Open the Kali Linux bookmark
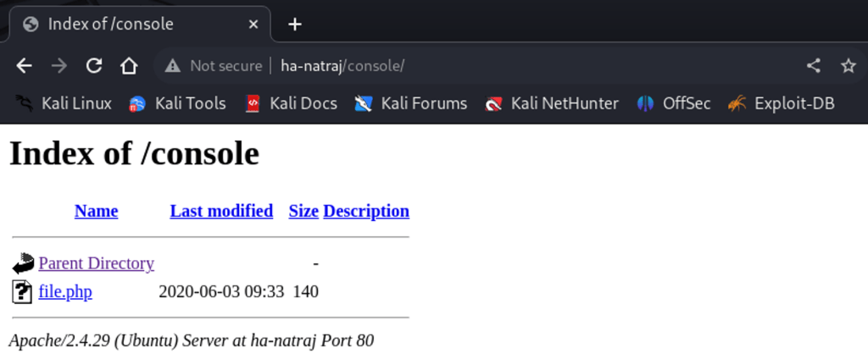Screen dimensions: 868x359 [x=64, y=103]
